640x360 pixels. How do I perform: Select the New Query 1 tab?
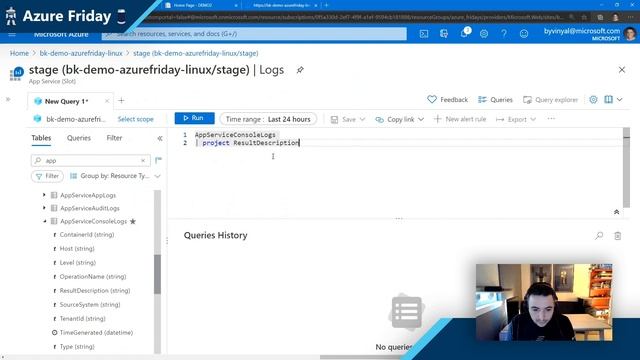click(x=66, y=101)
